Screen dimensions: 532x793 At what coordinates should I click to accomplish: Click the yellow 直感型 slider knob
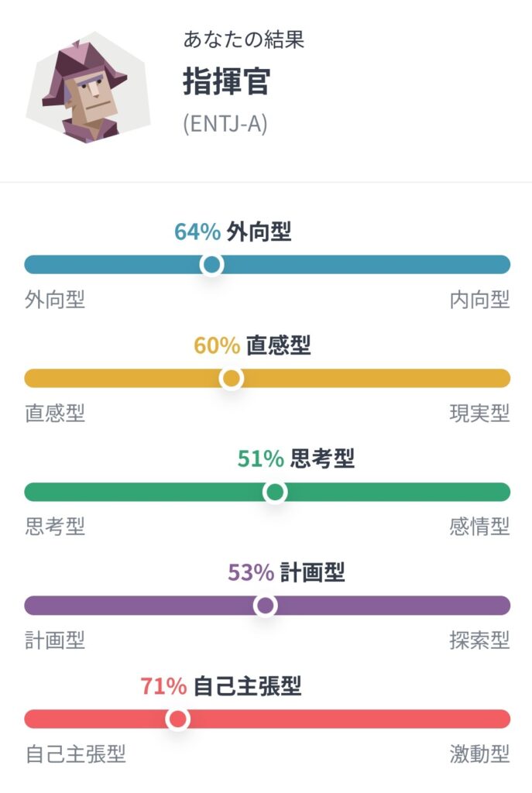click(x=231, y=378)
